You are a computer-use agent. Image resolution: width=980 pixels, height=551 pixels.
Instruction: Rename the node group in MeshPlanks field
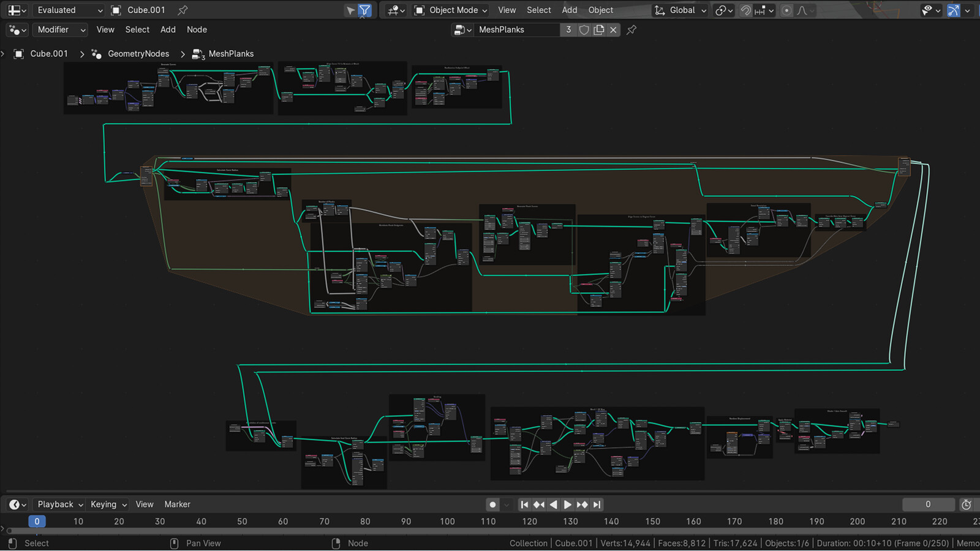pos(518,29)
